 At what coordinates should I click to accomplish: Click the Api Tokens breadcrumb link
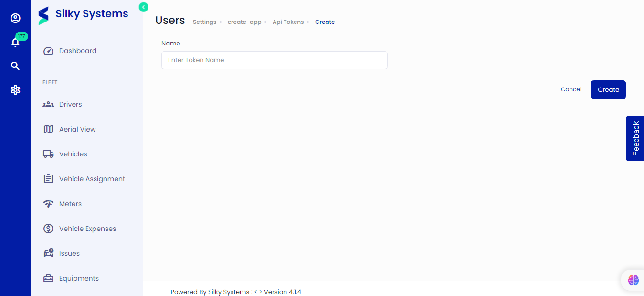288,22
